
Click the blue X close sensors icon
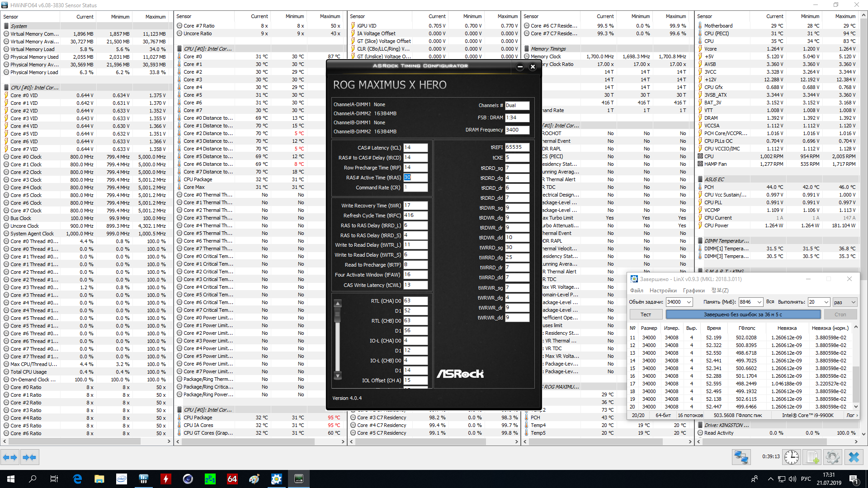coord(854,457)
